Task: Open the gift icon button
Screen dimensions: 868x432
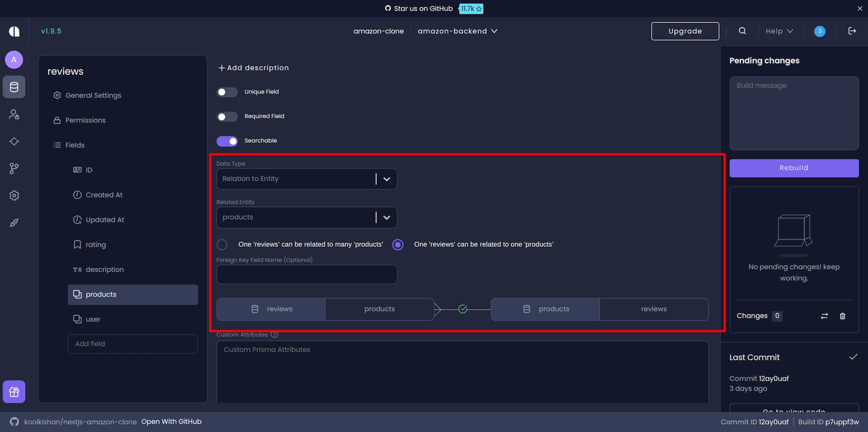Action: 14,392
